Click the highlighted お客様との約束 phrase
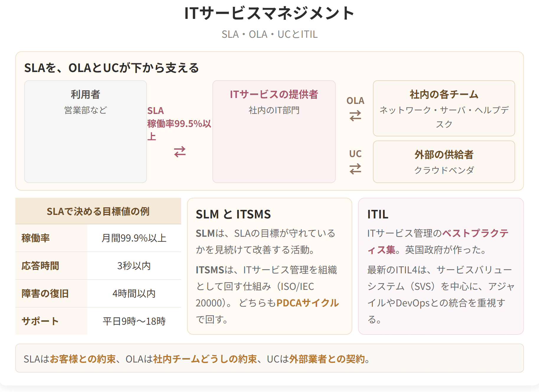Image resolution: width=539 pixels, height=392 pixels. click(x=83, y=359)
